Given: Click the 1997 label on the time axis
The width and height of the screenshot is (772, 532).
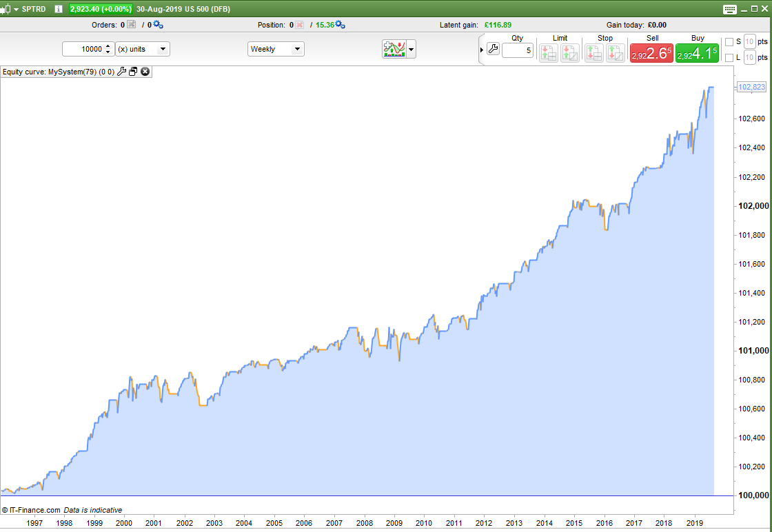Looking at the screenshot, I should (34, 523).
